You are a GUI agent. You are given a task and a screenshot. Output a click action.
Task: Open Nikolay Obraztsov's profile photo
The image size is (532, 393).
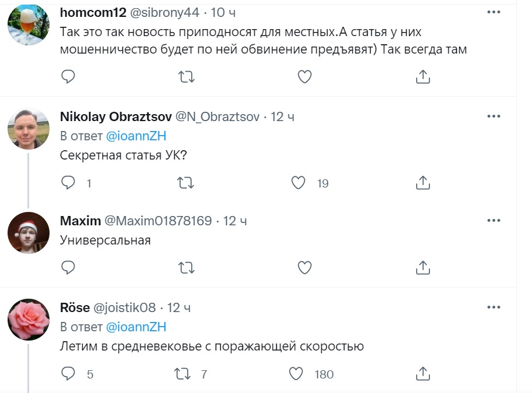coord(29,129)
